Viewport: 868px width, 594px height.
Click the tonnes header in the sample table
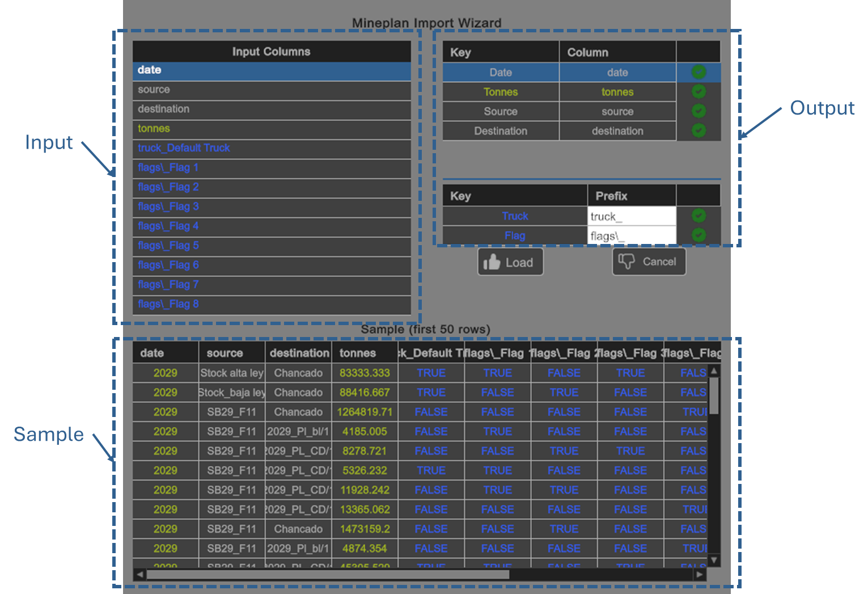365,353
